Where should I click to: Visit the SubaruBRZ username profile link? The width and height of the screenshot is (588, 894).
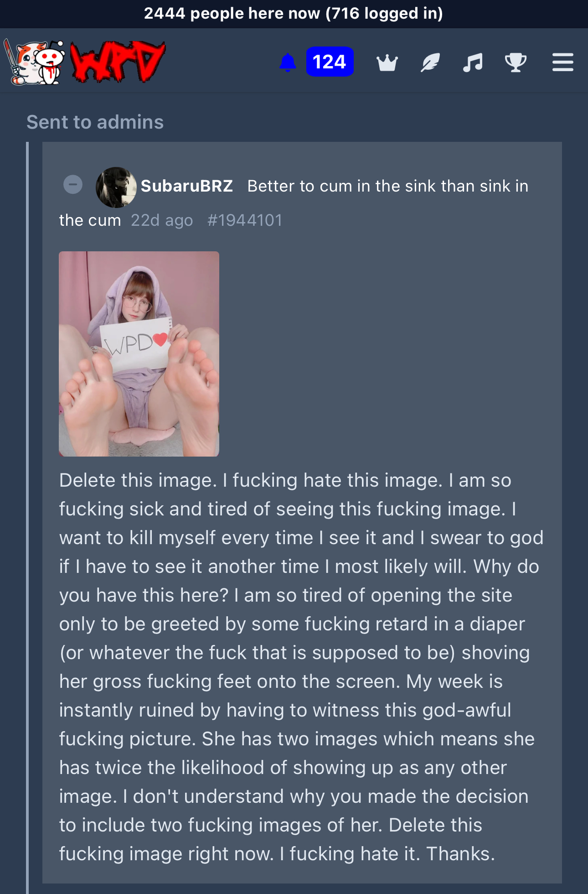(x=187, y=186)
